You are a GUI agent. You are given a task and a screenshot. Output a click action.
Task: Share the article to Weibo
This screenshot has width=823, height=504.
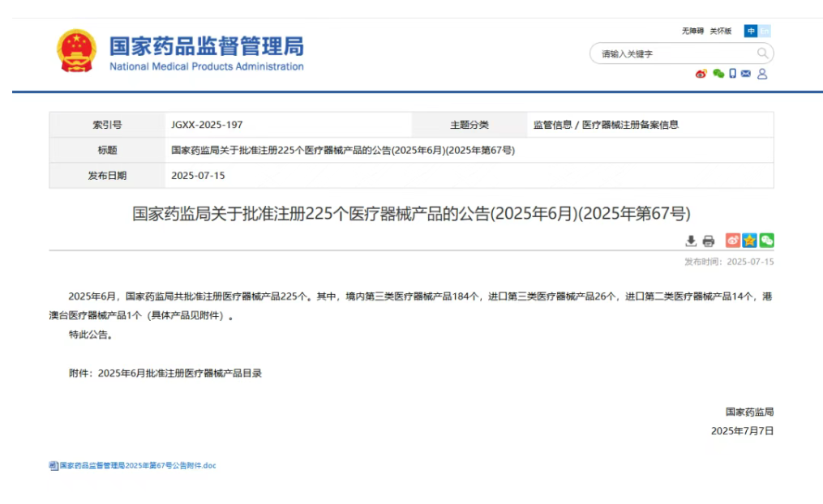coord(732,241)
